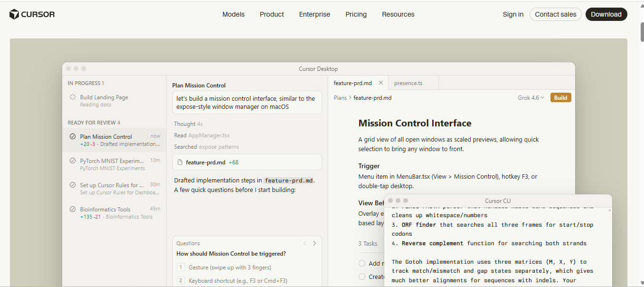Open the feature-prd.md +68 file card

click(x=247, y=162)
